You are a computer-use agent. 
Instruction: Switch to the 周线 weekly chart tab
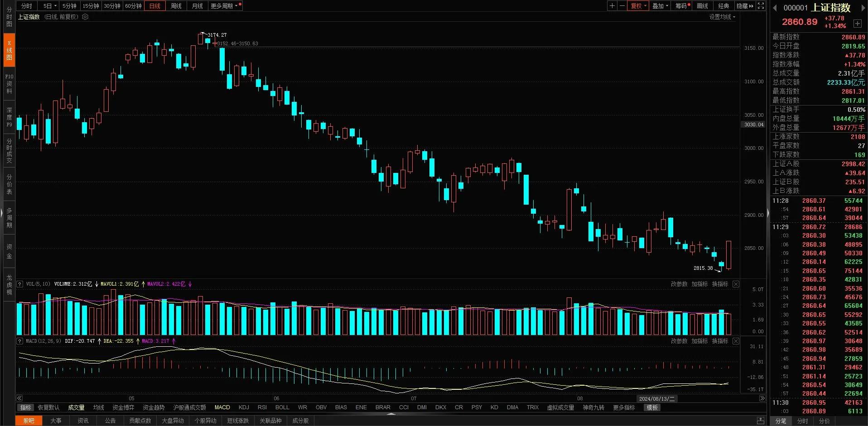176,6
